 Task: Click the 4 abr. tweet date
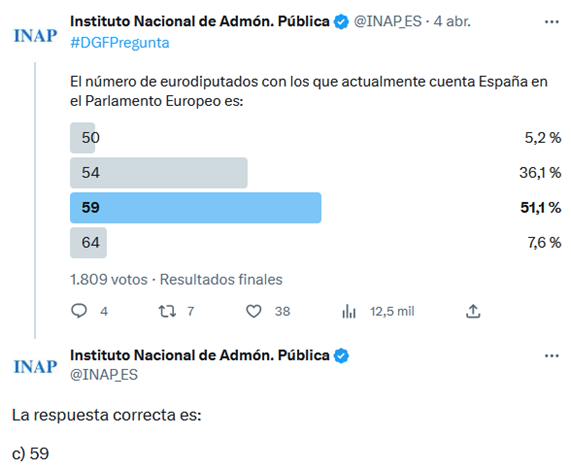(452, 21)
